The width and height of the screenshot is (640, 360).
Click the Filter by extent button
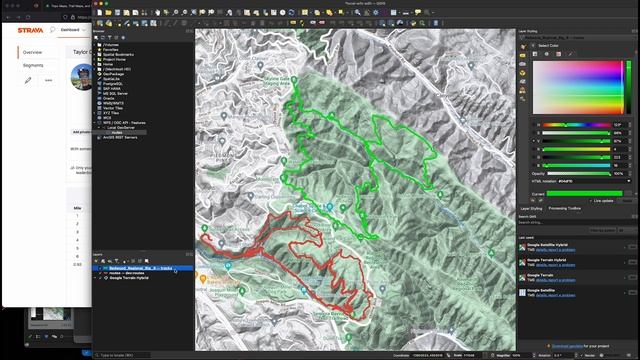602,231
